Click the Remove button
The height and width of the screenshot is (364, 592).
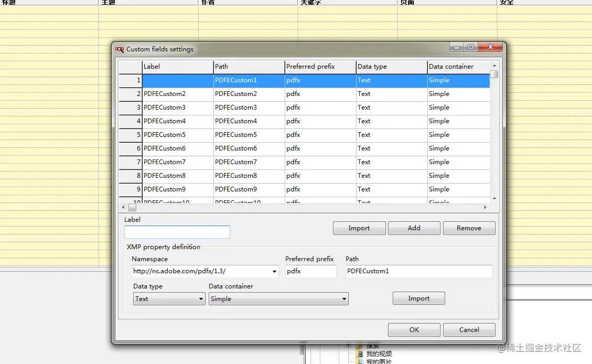pyautogui.click(x=469, y=228)
